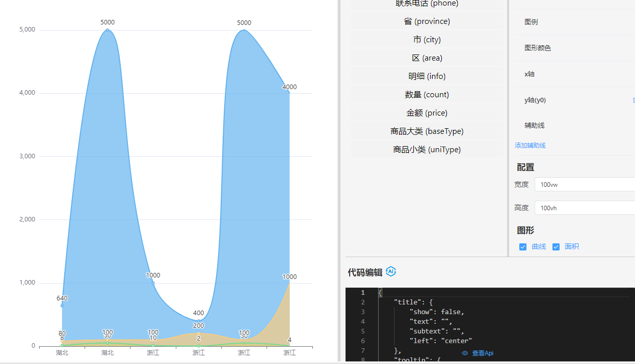Click the chart data point labeled 4000
This screenshot has height=364, width=635.
[x=289, y=93]
